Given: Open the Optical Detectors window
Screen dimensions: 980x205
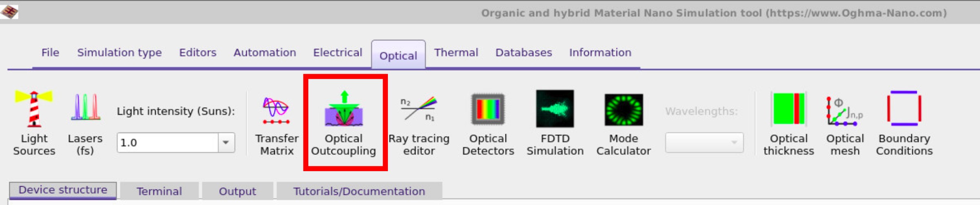Looking at the screenshot, I should pos(488,122).
